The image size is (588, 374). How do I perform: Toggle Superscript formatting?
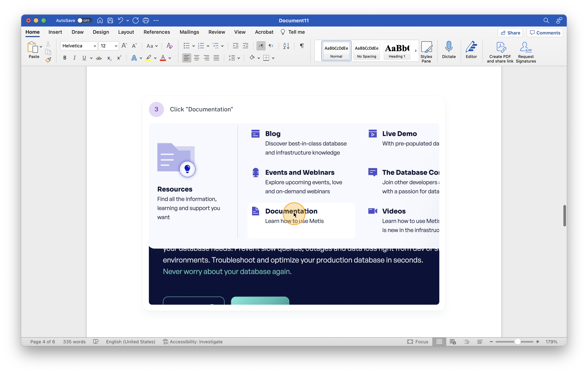click(119, 58)
